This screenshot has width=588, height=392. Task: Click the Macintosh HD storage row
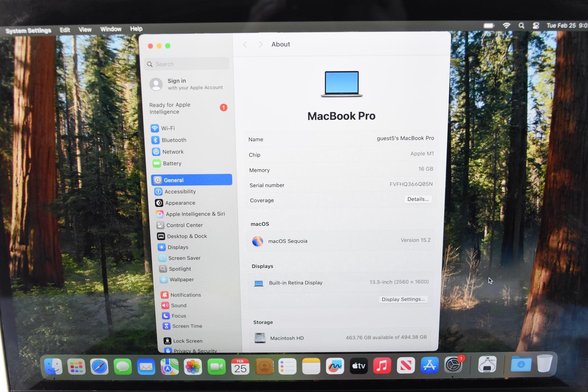click(340, 338)
